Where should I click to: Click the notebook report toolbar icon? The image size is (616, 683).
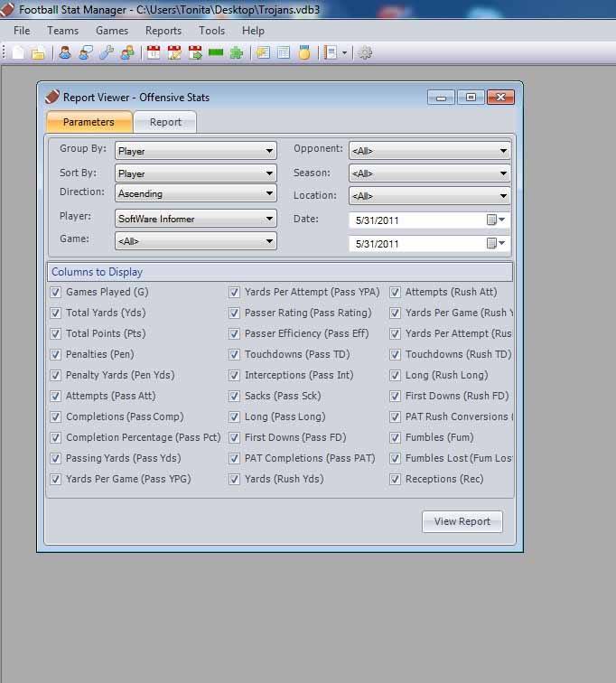[331, 52]
